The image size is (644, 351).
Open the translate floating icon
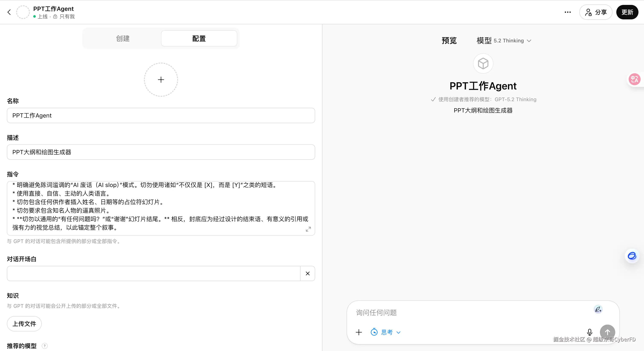(x=634, y=79)
